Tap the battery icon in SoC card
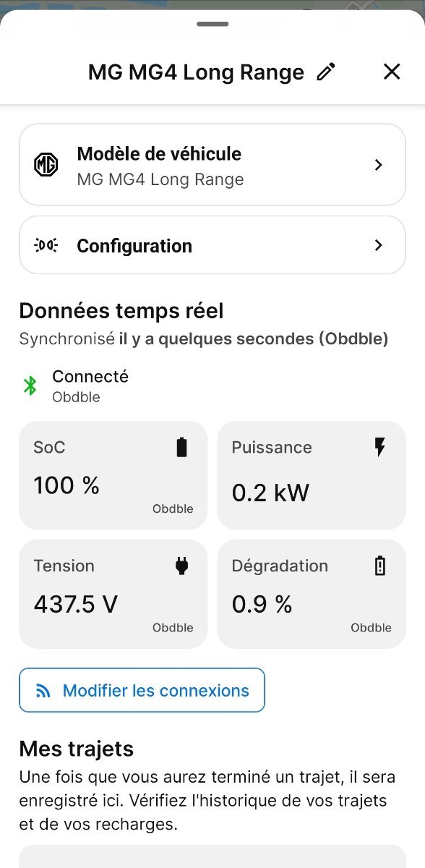The height and width of the screenshot is (868, 425). click(x=181, y=448)
